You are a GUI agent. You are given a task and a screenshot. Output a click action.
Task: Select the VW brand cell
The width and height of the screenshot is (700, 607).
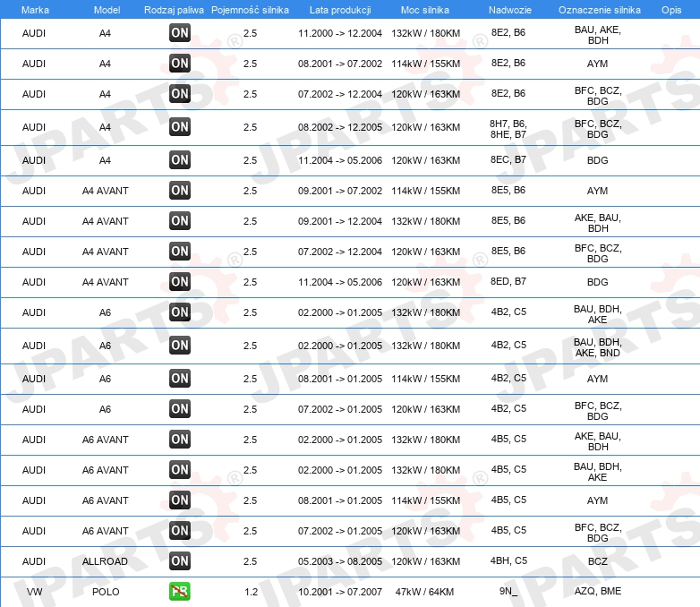34,592
